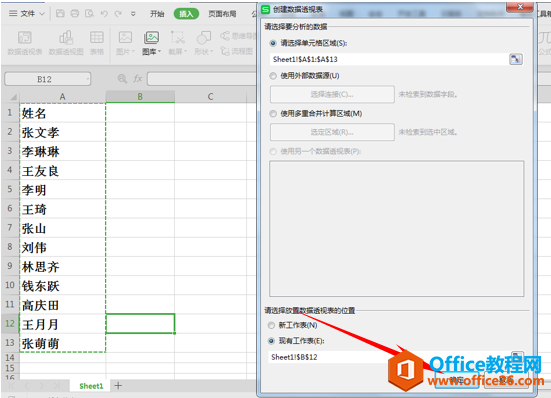551x398 pixels.
Task: Open the quick access toolbar customize arrow
Action: (133, 14)
